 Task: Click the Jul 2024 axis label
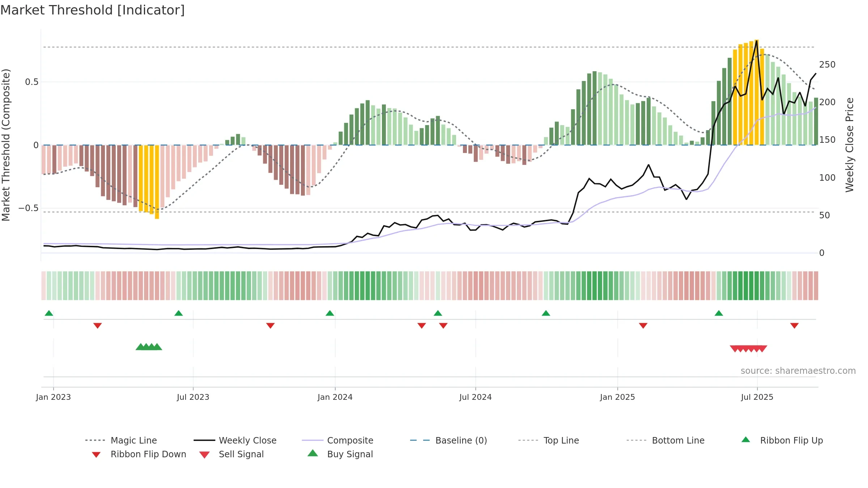(x=476, y=397)
